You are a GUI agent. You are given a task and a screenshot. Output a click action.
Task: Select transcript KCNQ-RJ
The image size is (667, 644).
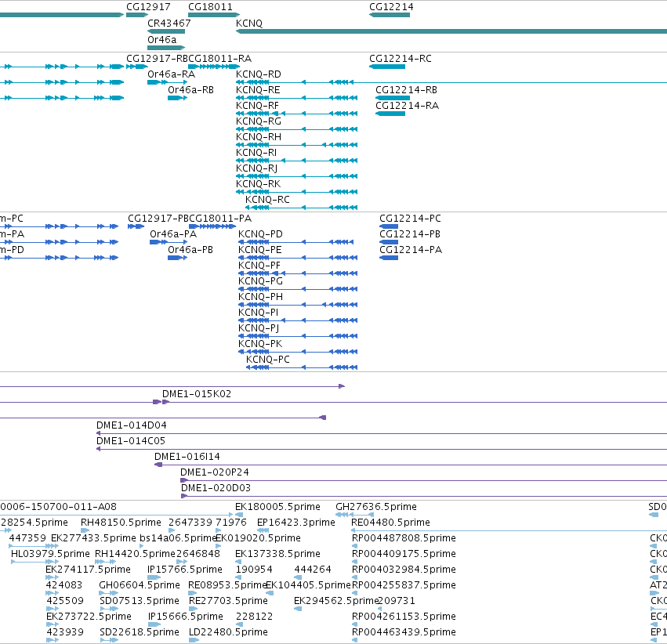coord(296,176)
